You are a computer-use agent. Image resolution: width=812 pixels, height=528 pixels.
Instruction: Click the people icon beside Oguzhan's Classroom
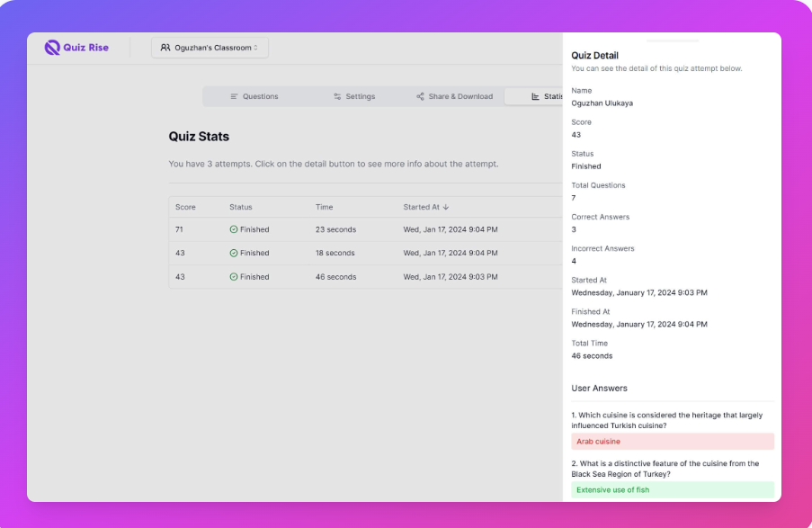tap(165, 48)
